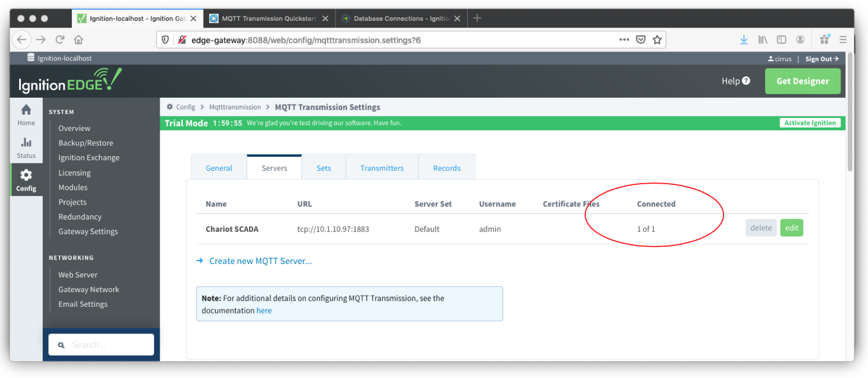Screen dimensions: 868x378
Task: Open Web Server under Networking
Action: tap(78, 275)
